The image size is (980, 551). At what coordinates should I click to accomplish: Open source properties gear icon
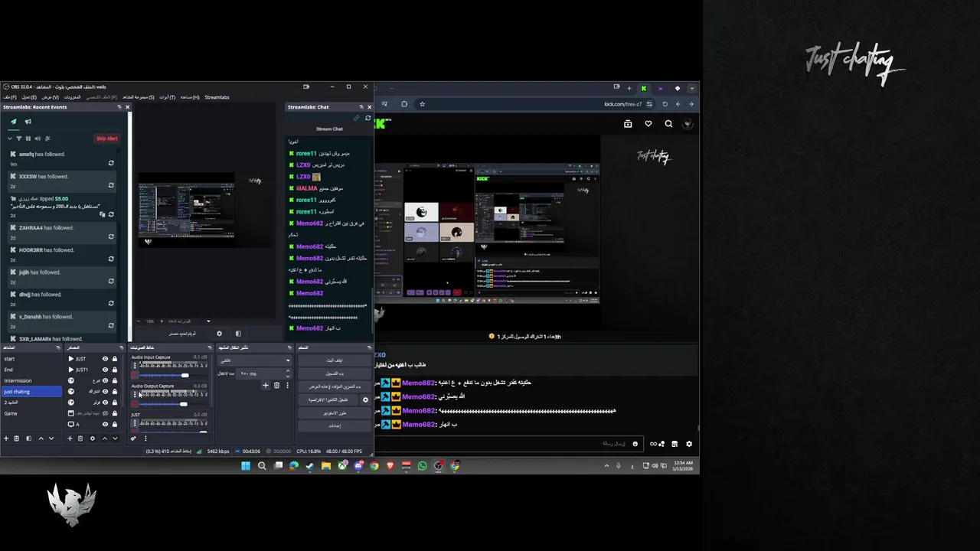pos(93,439)
